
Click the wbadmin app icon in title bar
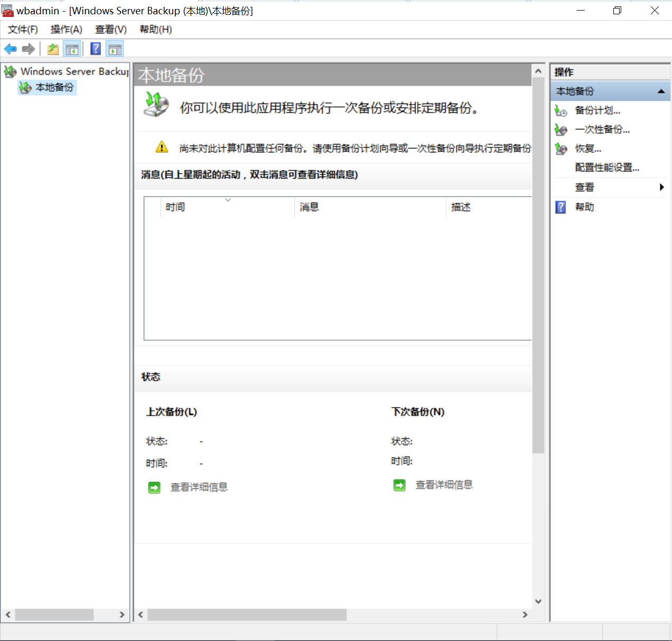(x=7, y=11)
